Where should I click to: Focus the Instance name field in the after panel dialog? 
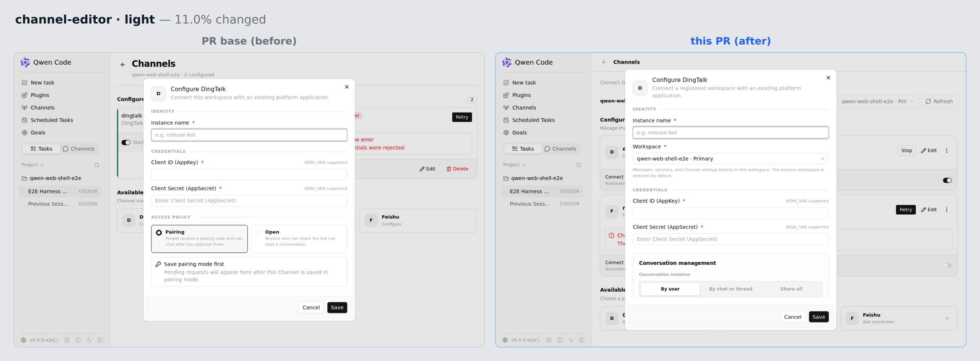pos(731,133)
